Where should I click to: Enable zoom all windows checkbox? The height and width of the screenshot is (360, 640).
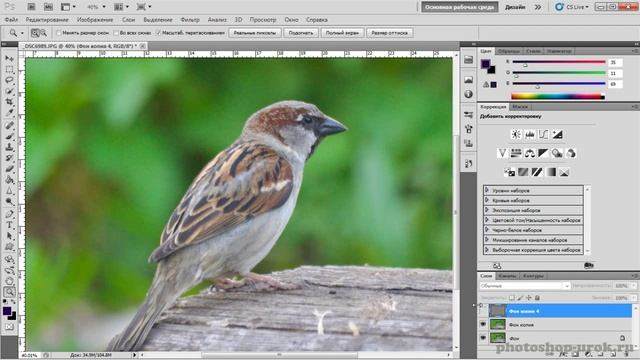[x=116, y=33]
